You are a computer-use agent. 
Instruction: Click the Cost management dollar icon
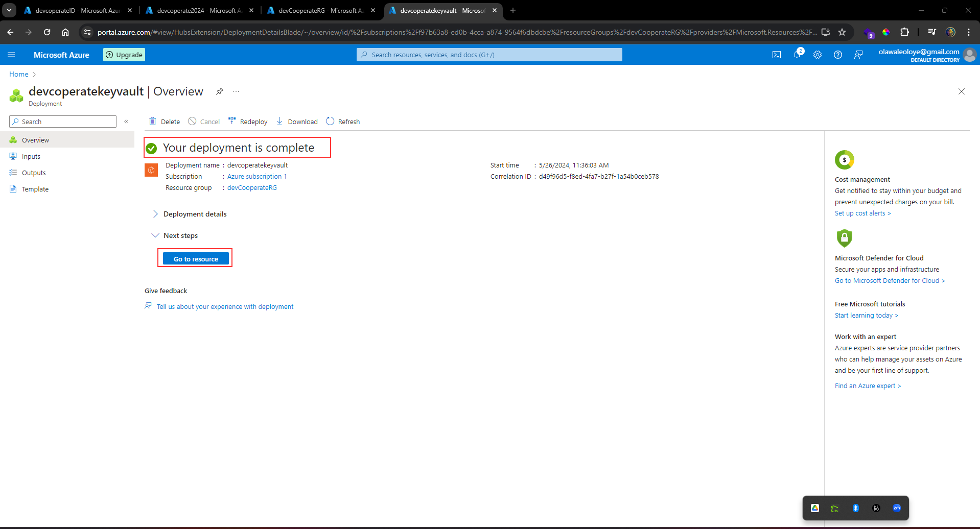845,160
